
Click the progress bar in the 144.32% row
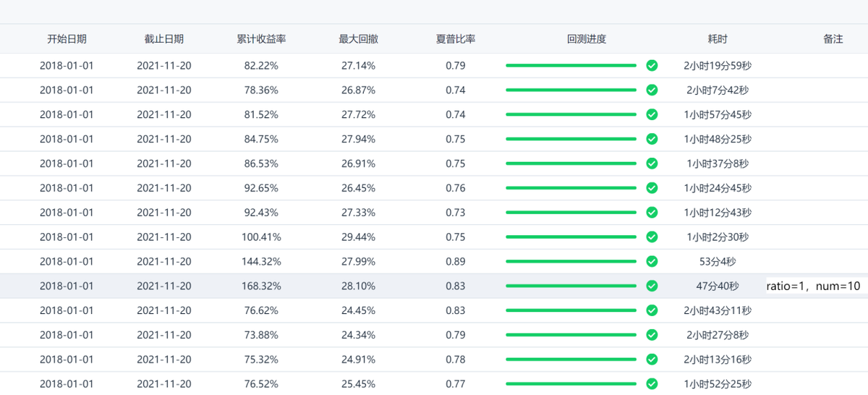[571, 261]
